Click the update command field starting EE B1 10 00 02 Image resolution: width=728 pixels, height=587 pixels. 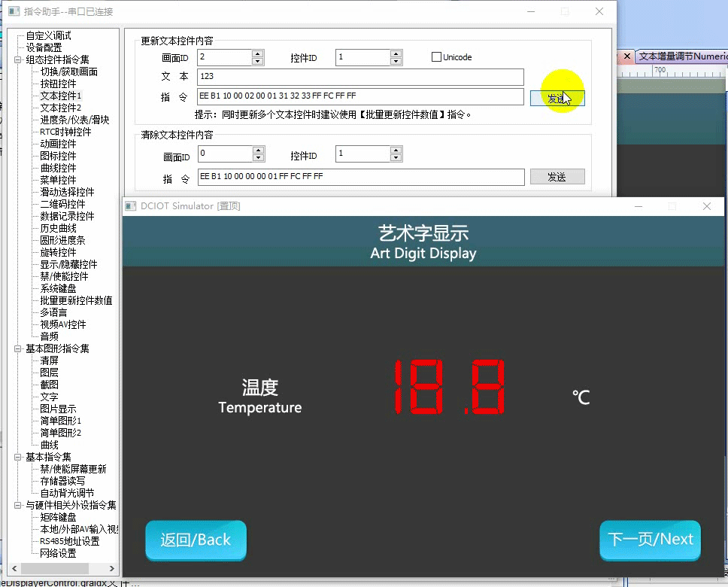point(360,96)
